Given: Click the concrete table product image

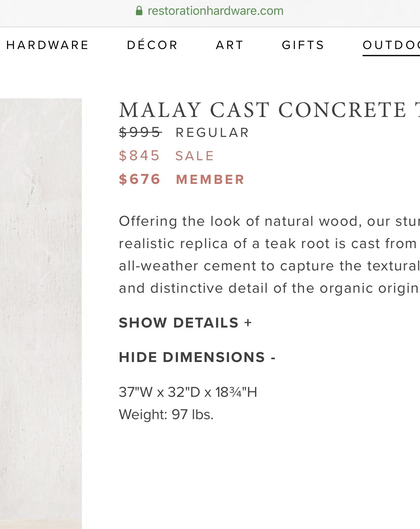Looking at the screenshot, I should coord(41,313).
